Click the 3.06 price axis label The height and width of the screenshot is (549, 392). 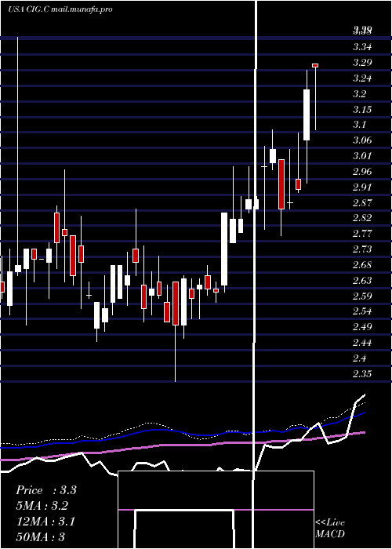click(x=362, y=140)
